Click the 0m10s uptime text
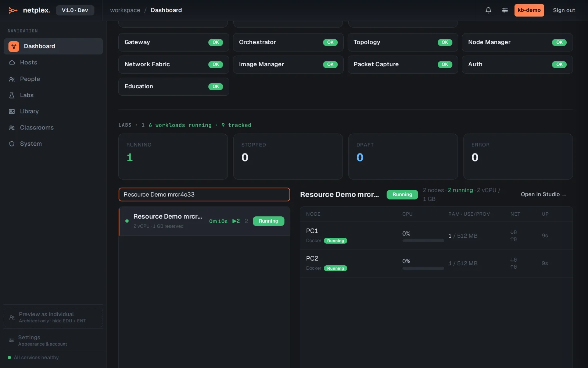Image resolution: width=588 pixels, height=368 pixels. [218, 221]
